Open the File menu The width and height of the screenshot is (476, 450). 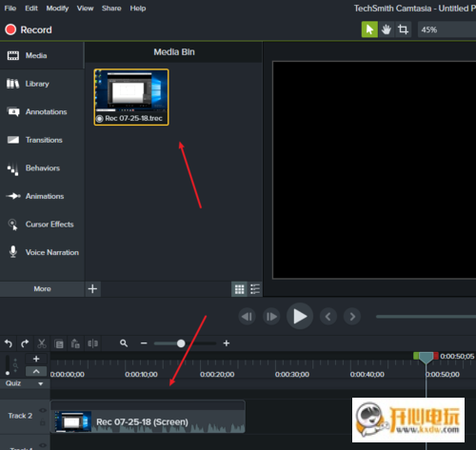coord(10,9)
